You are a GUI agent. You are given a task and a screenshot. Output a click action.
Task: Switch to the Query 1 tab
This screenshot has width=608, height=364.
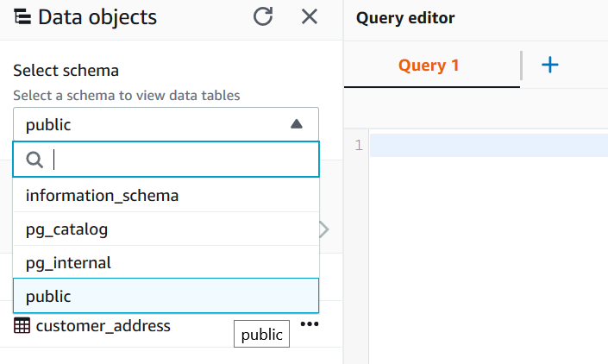click(x=429, y=66)
